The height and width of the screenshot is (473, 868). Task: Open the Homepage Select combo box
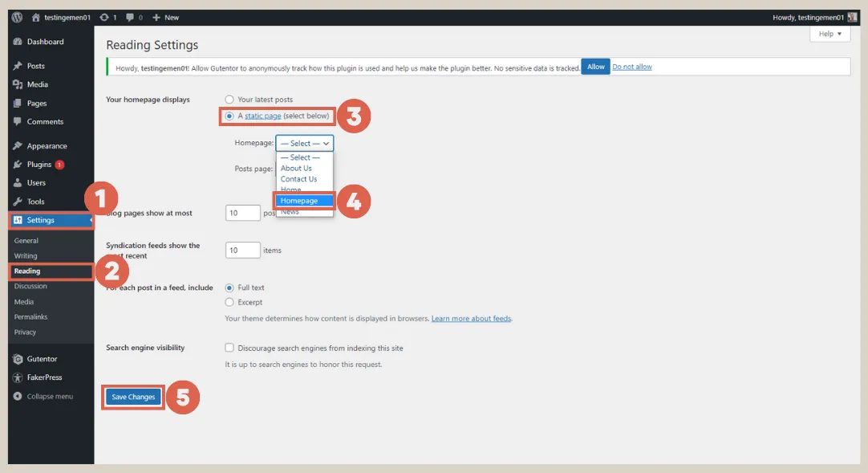pyautogui.click(x=304, y=143)
